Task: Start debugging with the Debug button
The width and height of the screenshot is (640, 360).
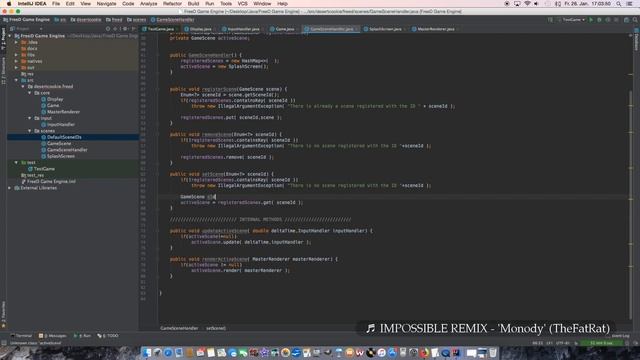Action: pos(599,20)
